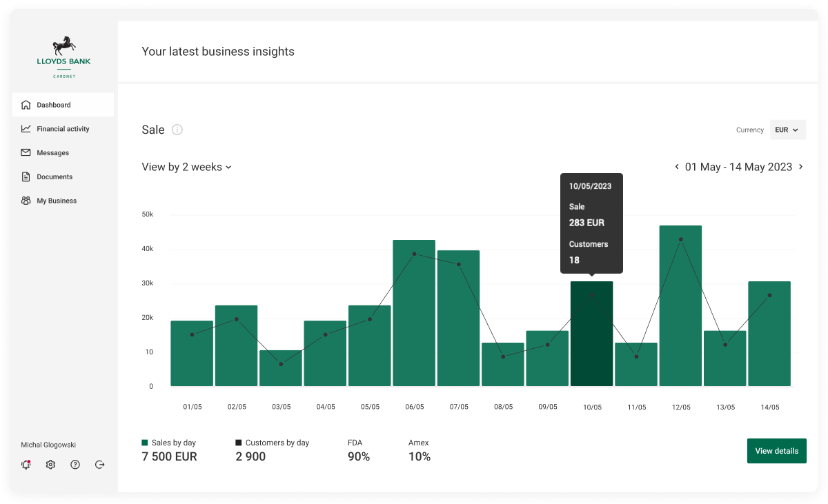828x504 pixels.
Task: Select the 12/05 bar in the chart
Action: (680, 307)
